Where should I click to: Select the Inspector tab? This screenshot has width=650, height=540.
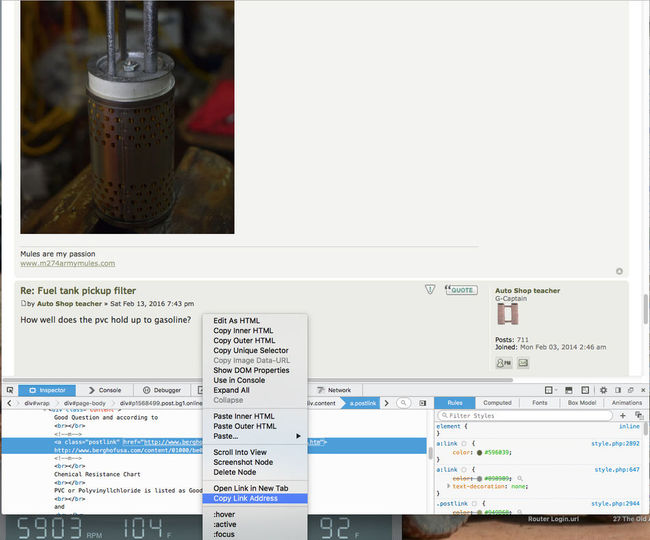pos(47,390)
